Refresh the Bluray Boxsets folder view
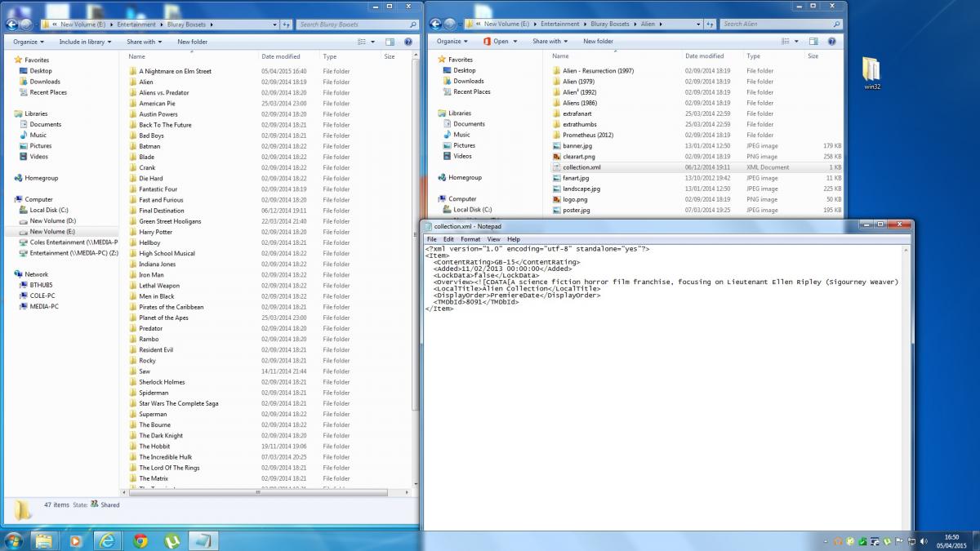Viewport: 980px width, 551px height. pos(287,24)
